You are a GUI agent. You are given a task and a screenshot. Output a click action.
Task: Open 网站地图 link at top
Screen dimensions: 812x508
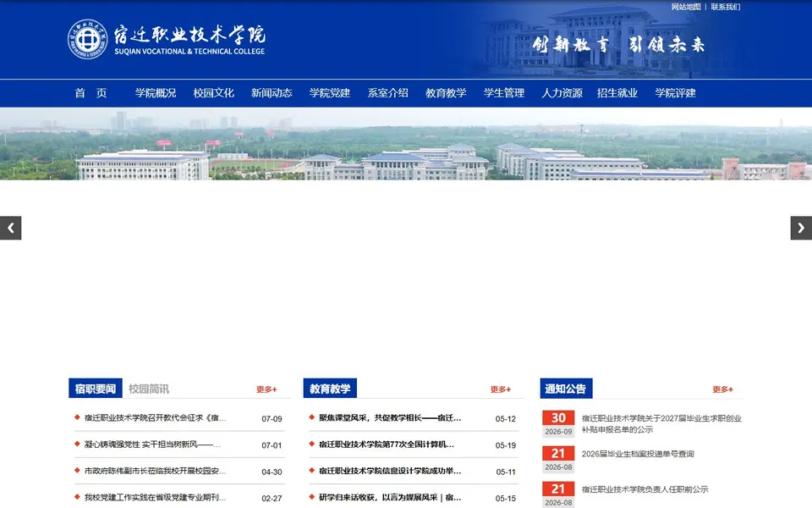(686, 7)
